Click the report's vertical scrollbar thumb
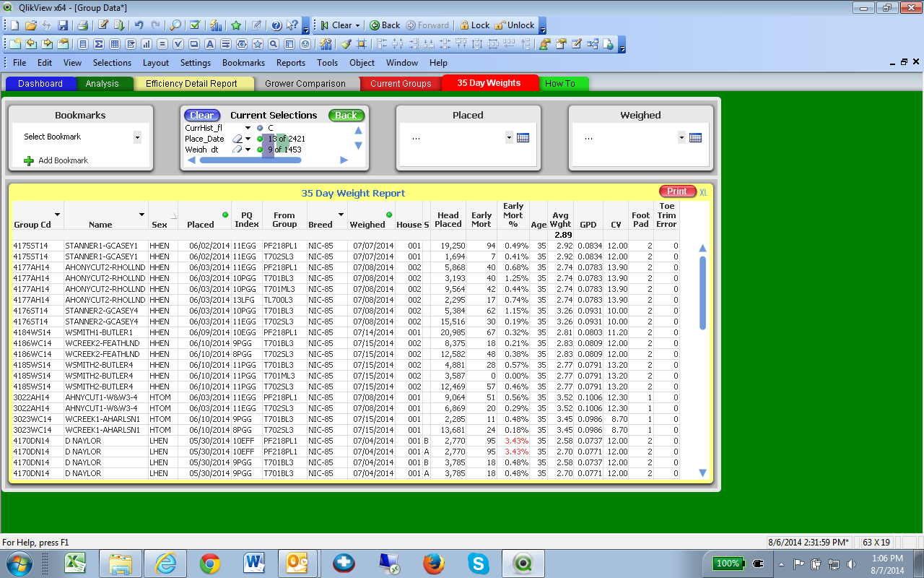 (x=703, y=293)
